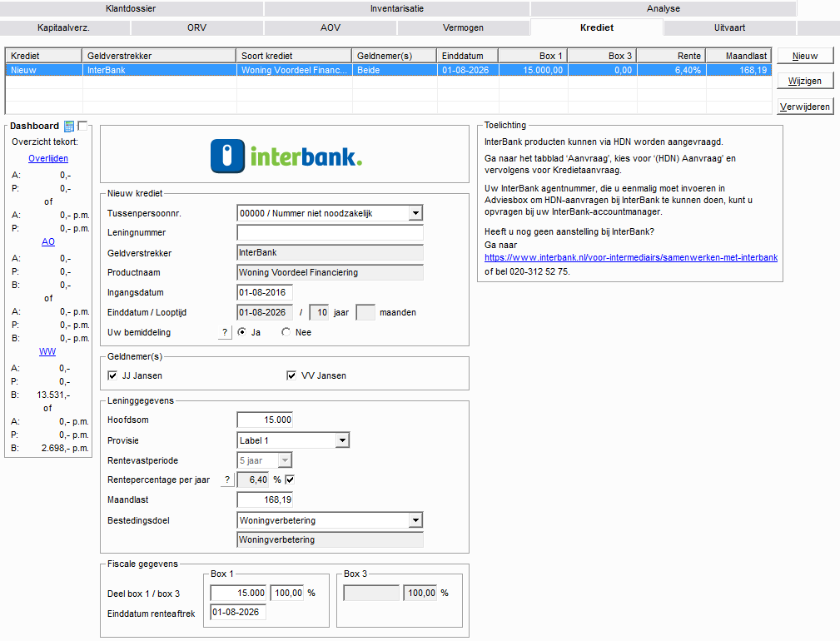Switch to the Analyse tab
The height and width of the screenshot is (641, 840).
[x=664, y=8]
